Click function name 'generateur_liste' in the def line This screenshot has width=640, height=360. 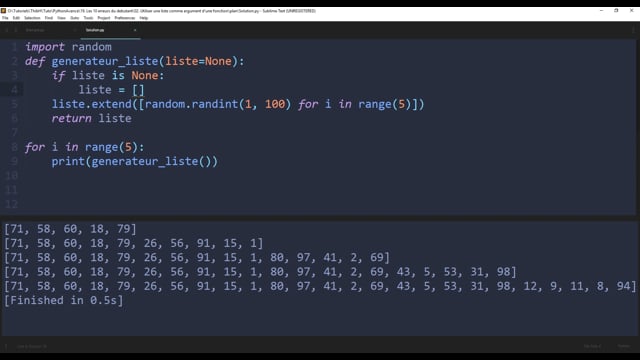point(105,61)
